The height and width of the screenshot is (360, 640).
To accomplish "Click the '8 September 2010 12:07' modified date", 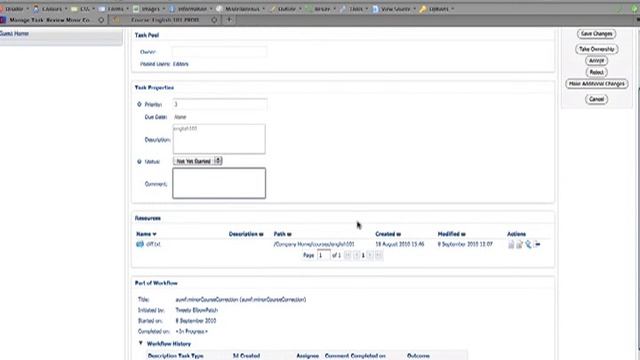I will point(465,244).
